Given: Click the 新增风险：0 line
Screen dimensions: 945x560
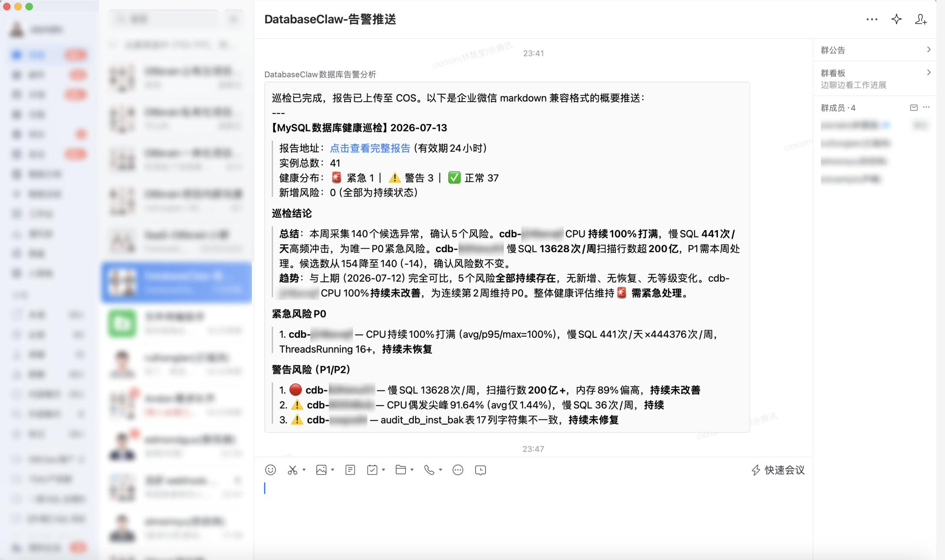Looking at the screenshot, I should coord(348,193).
